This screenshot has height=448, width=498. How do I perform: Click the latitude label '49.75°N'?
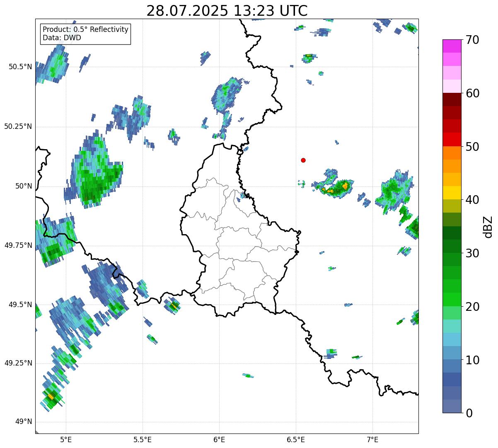(x=18, y=245)
